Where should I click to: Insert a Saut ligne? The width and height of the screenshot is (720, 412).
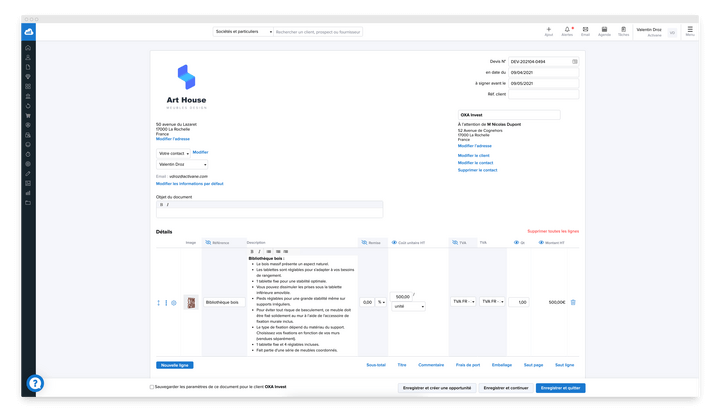tap(565, 365)
